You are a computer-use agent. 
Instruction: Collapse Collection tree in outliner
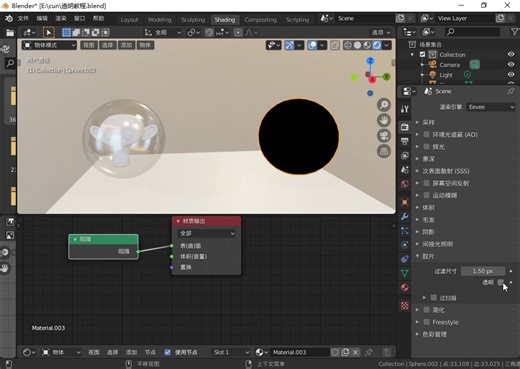coord(412,54)
